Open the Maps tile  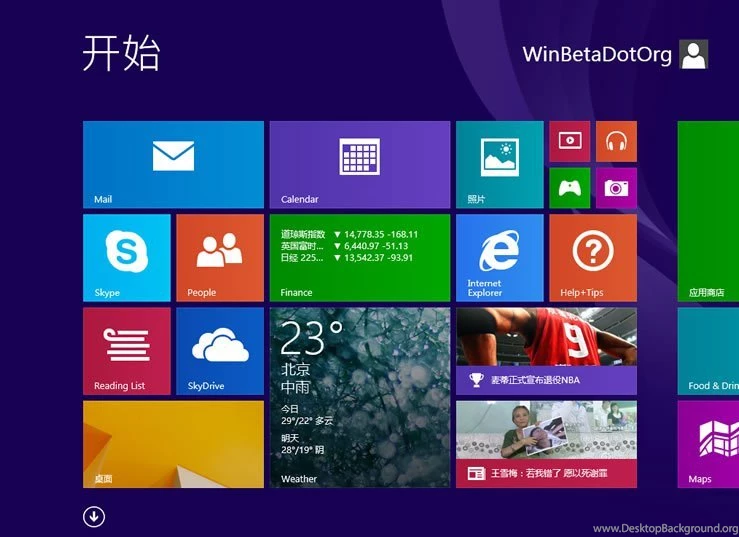[708, 444]
